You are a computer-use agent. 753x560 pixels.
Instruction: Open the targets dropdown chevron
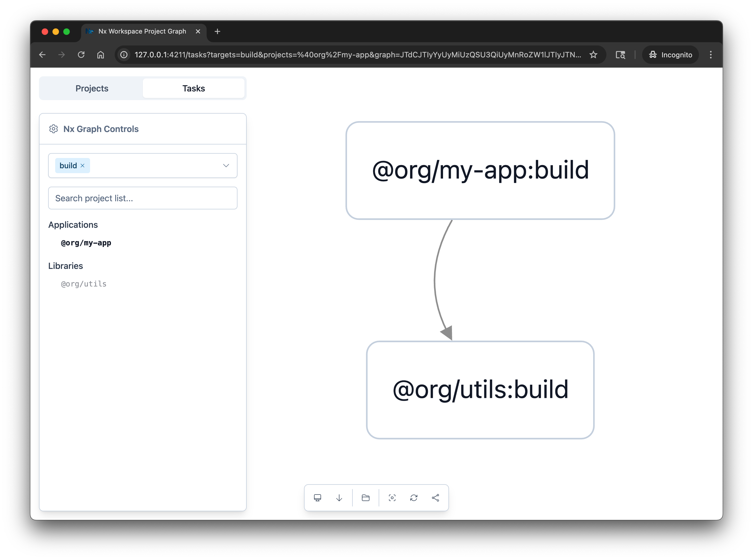pyautogui.click(x=226, y=165)
